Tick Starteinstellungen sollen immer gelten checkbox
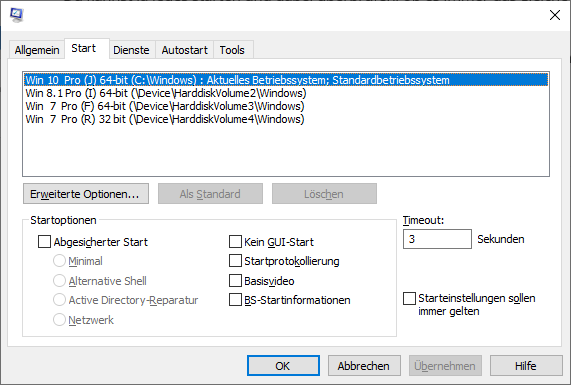This screenshot has width=571, height=385. 409,298
